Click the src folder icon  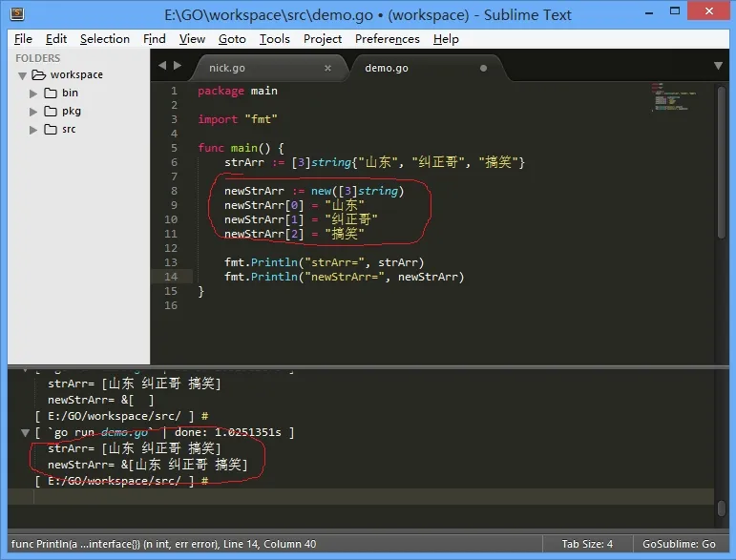tap(51, 129)
